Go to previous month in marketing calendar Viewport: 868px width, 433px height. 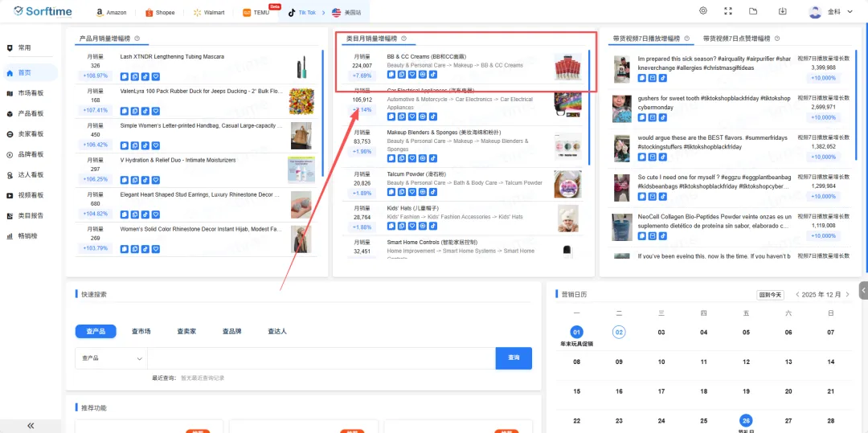point(797,295)
